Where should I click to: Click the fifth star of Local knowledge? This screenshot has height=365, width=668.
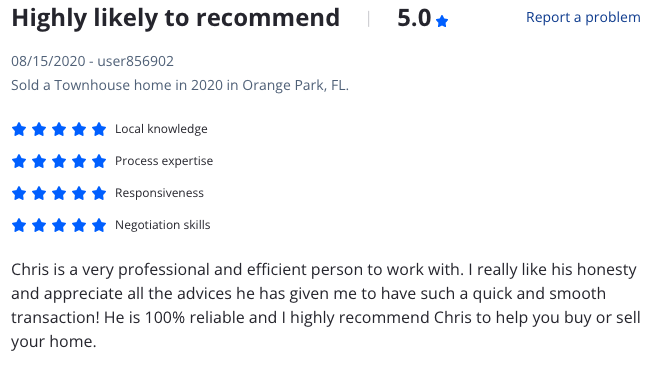click(99, 129)
